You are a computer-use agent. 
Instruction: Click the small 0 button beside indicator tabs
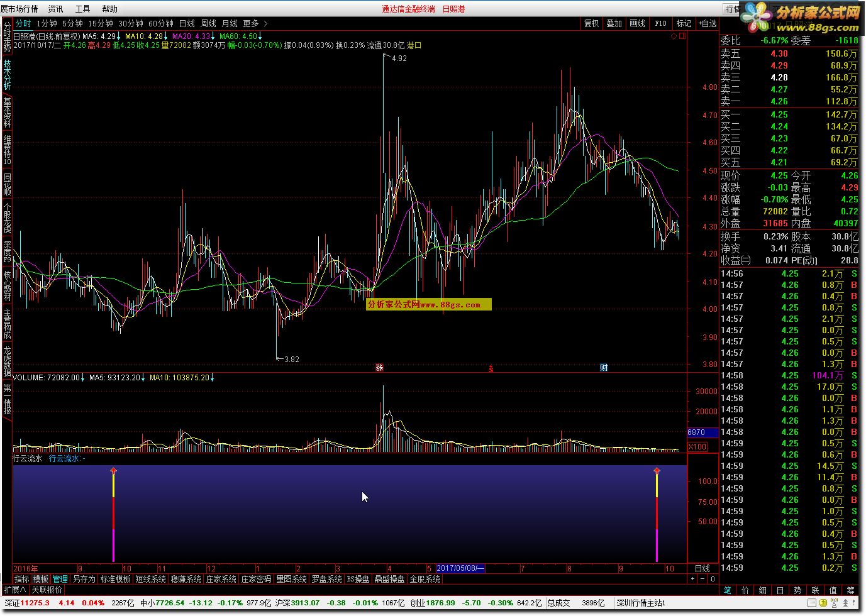click(x=713, y=579)
